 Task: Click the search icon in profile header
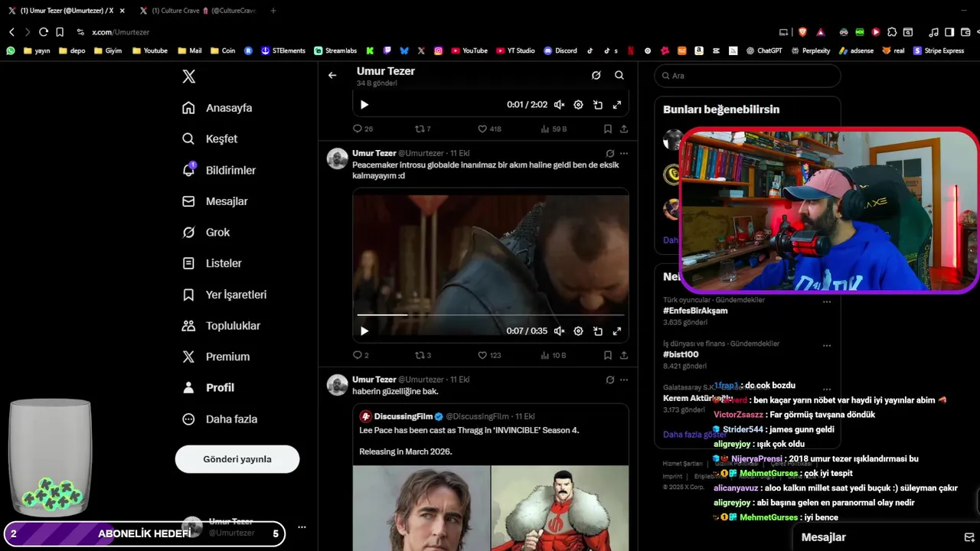tap(619, 75)
